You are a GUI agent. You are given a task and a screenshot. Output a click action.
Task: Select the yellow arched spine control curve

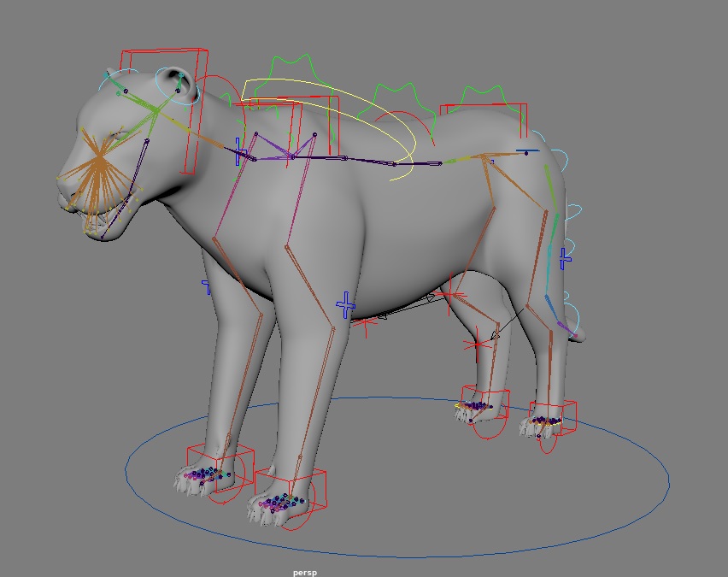[x=328, y=130]
